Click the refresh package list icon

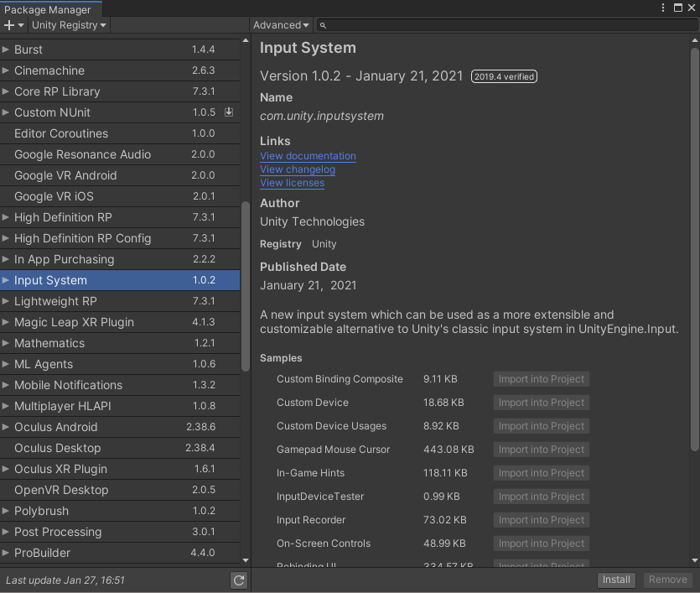click(x=239, y=580)
